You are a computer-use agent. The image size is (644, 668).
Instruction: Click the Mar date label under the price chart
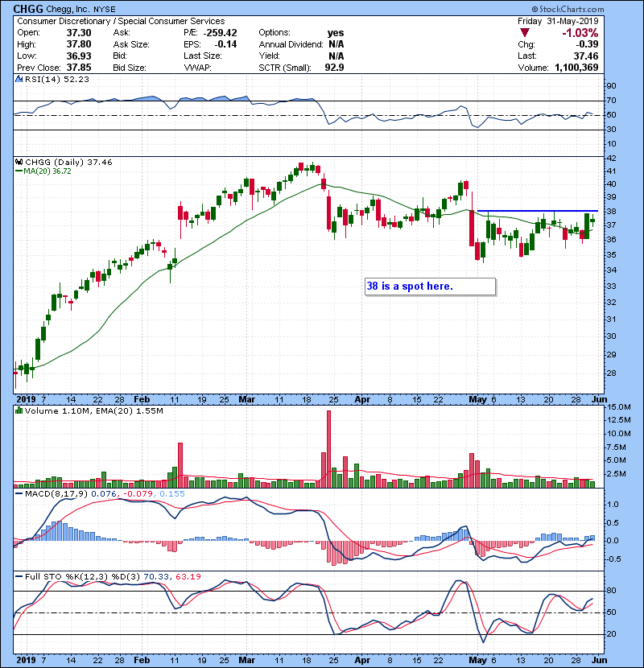tap(247, 400)
